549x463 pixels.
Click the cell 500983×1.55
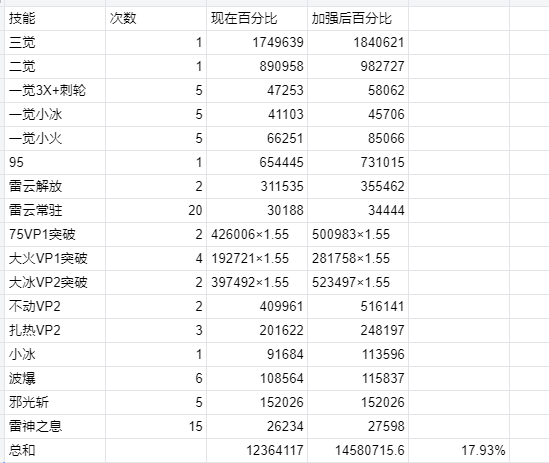[358, 234]
